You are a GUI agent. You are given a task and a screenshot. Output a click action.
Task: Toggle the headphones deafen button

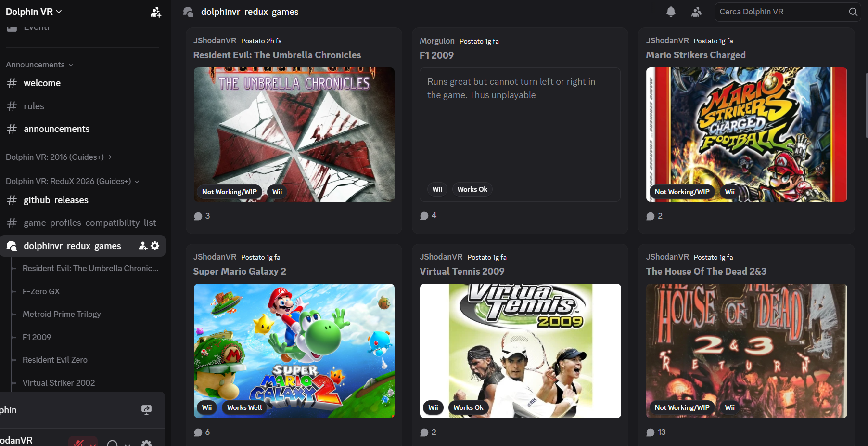[113, 443]
